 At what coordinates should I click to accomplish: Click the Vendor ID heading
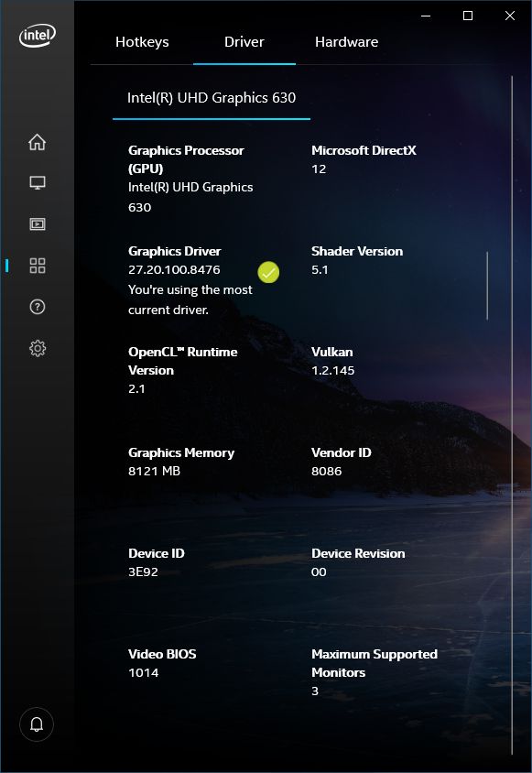[x=342, y=452]
